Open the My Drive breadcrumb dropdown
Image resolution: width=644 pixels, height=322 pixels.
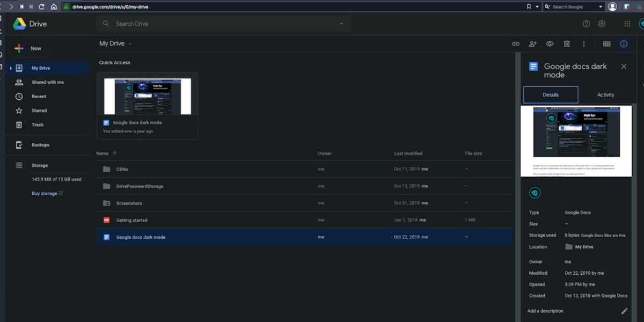(130, 44)
